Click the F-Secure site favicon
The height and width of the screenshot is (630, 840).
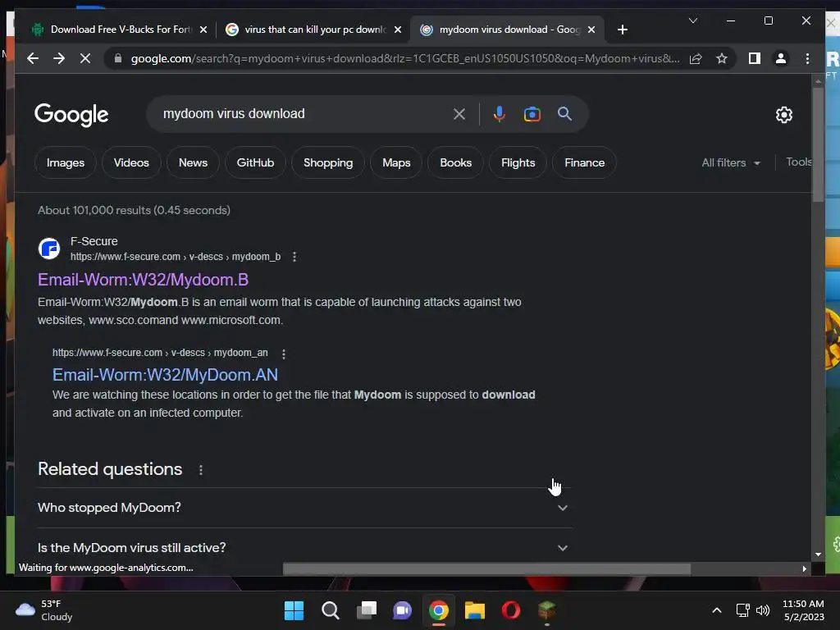(x=49, y=249)
